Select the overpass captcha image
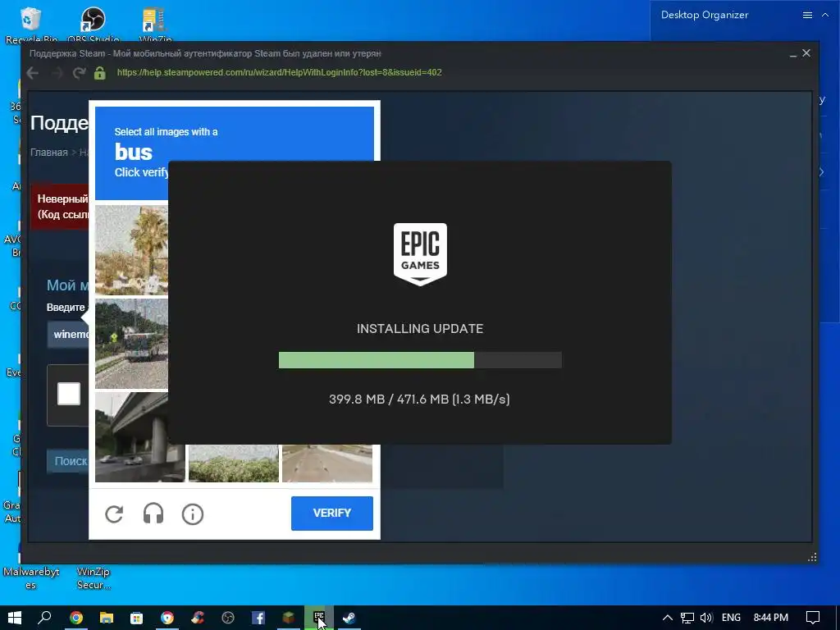This screenshot has height=630, width=840. point(140,437)
